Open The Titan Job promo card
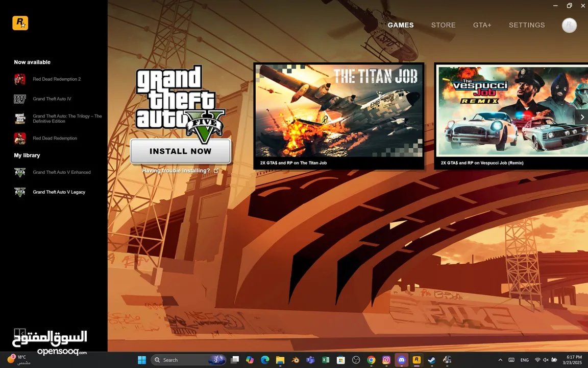588x368 pixels. [339, 116]
